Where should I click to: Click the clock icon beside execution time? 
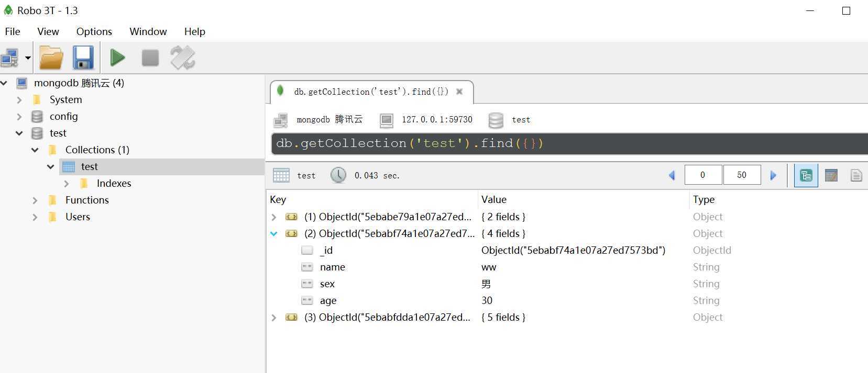click(x=338, y=175)
